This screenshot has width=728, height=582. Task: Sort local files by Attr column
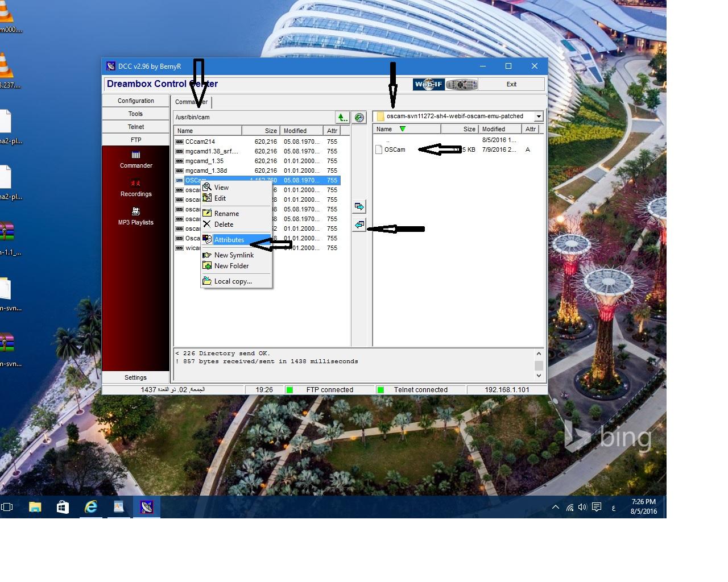[531, 129]
